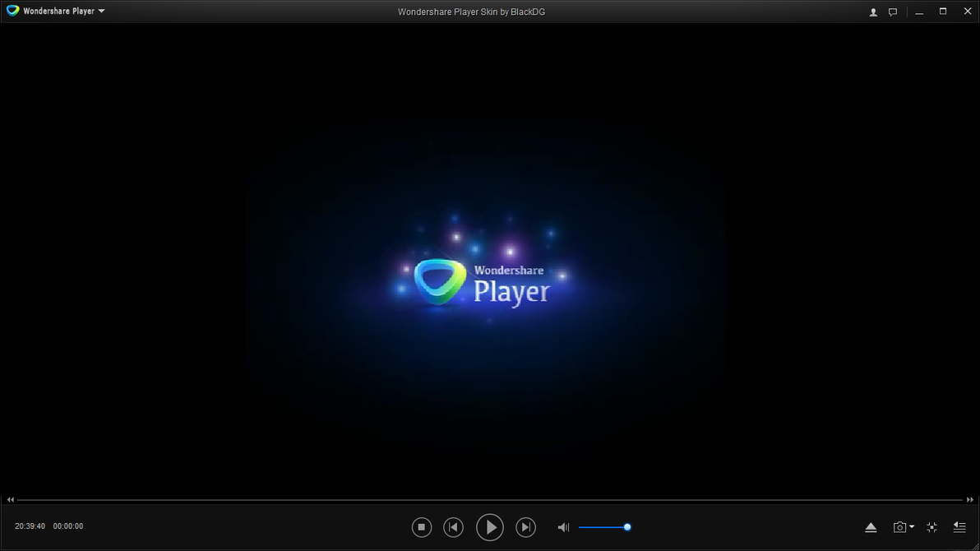Click the elapsed time 00:00:00
The height and width of the screenshot is (551, 980).
pos(68,526)
